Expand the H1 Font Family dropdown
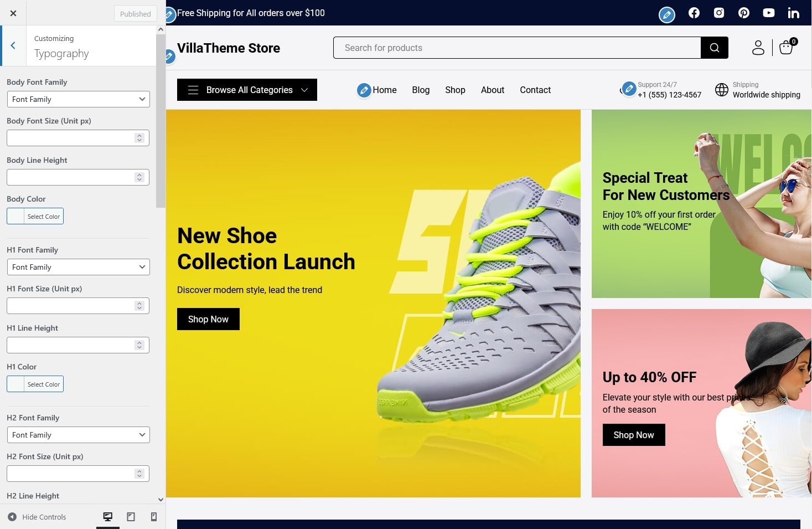Screen dimensions: 812x529 click(x=78, y=267)
